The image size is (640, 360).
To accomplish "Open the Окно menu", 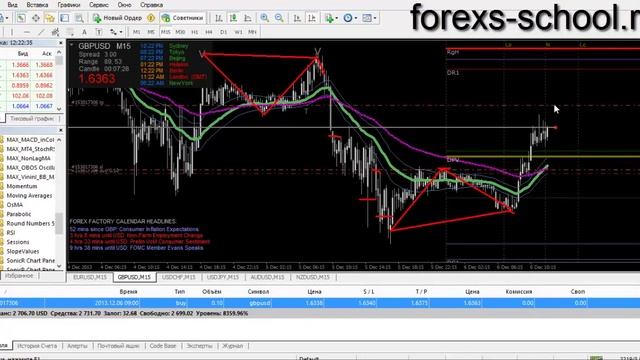I will (124, 5).
